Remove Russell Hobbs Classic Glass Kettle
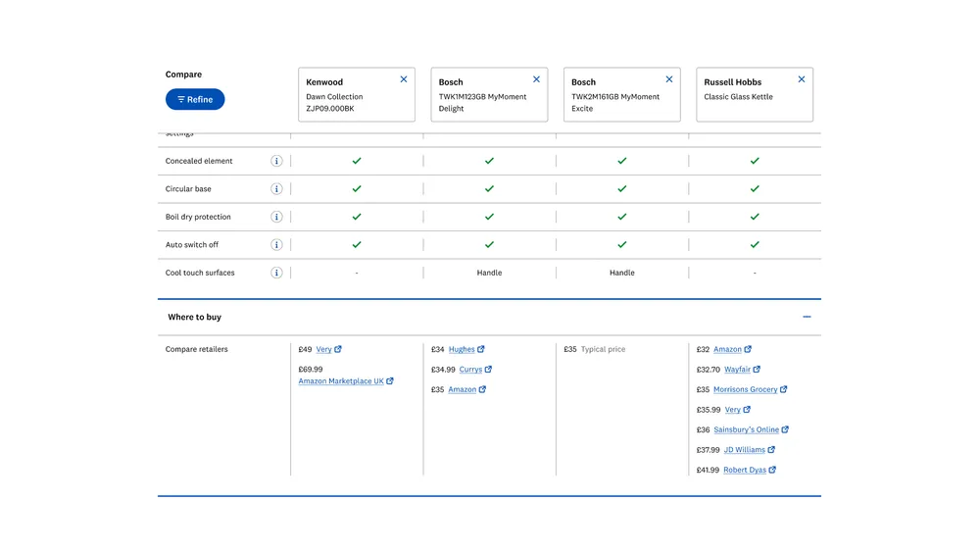The image size is (980, 552). tap(802, 79)
